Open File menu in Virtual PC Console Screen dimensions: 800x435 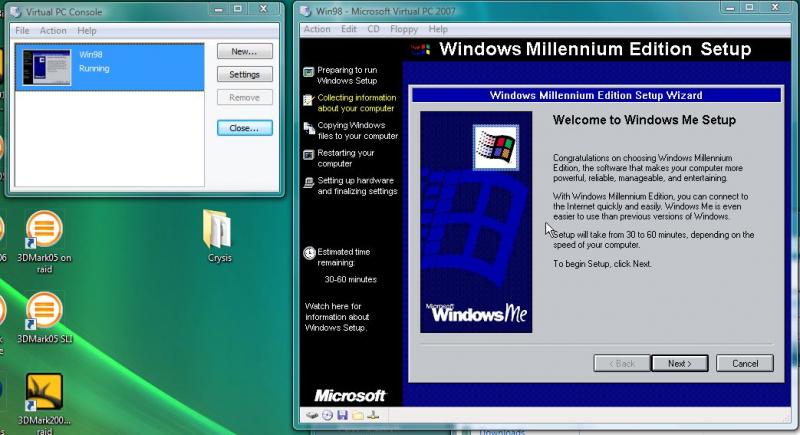point(22,31)
